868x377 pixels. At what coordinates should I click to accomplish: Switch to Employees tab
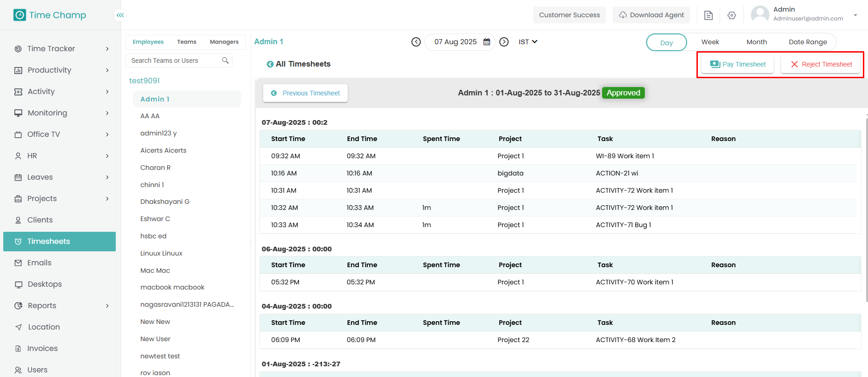(148, 42)
